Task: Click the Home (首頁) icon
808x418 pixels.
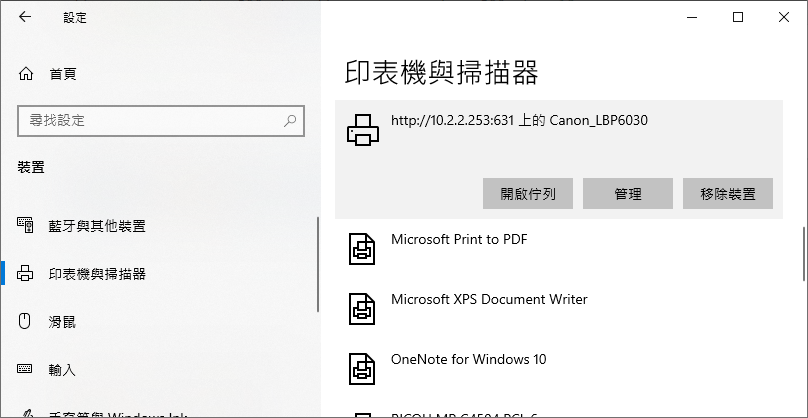Action: [26, 74]
